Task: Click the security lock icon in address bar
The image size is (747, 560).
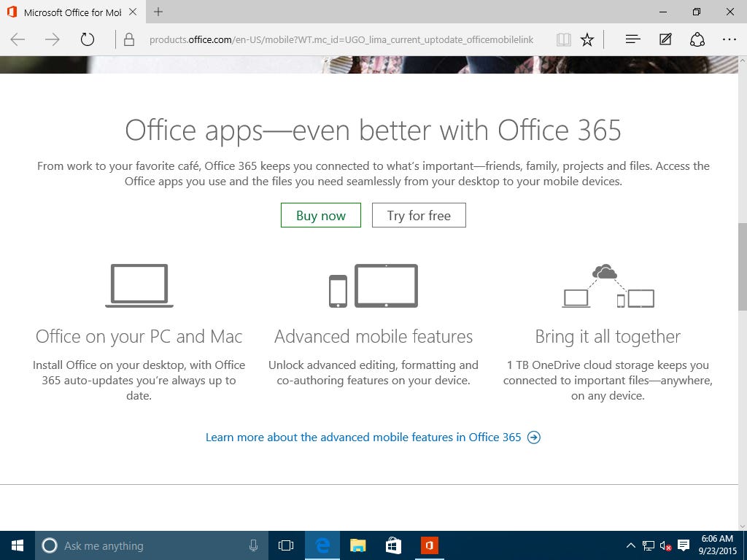Action: 128,39
